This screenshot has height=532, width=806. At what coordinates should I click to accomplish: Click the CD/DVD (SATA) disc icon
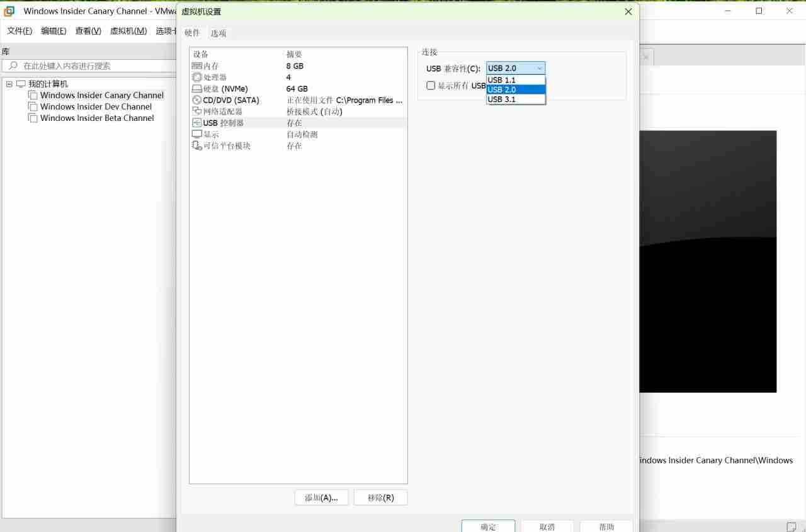click(196, 99)
